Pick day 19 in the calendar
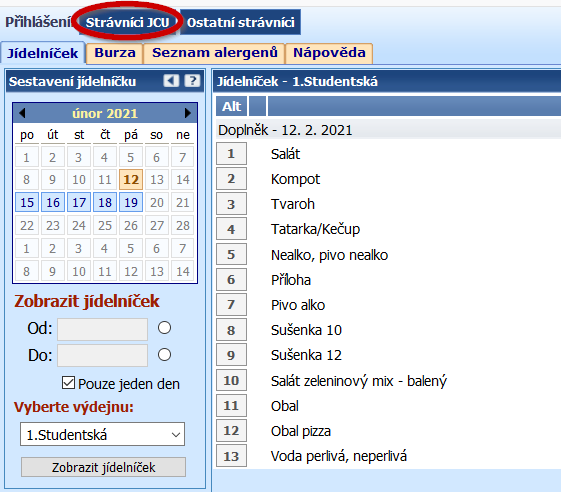This screenshot has height=492, width=561. (131, 203)
